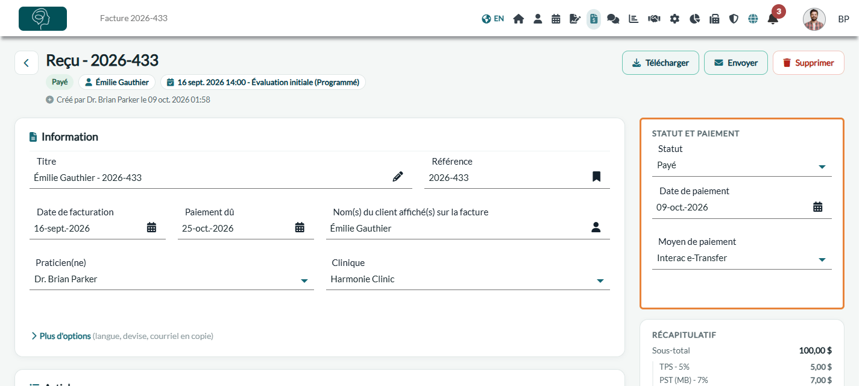Open the notifications bell with 3 alerts
868x386 pixels.
point(773,19)
